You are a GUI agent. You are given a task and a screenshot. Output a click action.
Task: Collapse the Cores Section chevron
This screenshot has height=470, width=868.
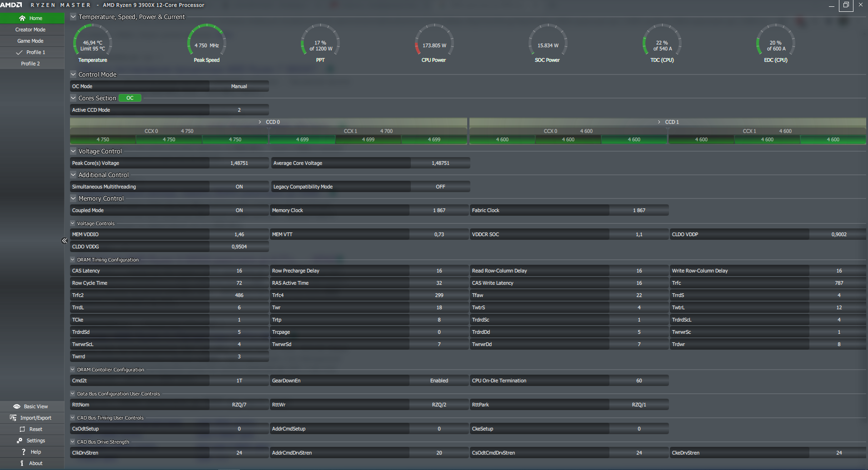coord(73,98)
